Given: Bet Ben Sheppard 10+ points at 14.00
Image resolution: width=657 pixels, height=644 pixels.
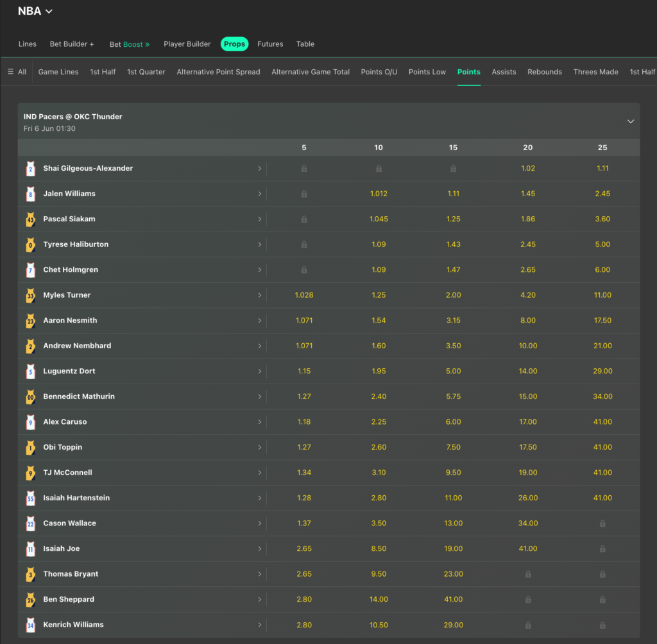Looking at the screenshot, I should point(379,600).
